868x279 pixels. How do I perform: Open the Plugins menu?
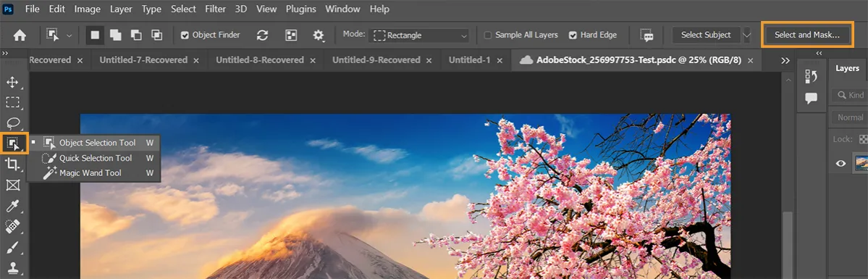tap(301, 9)
